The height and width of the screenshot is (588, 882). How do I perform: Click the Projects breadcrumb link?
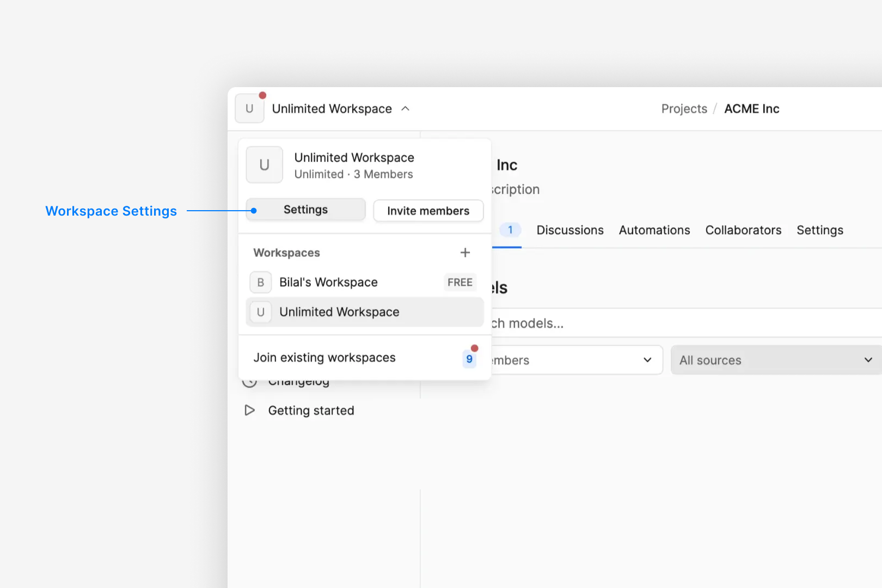point(684,108)
